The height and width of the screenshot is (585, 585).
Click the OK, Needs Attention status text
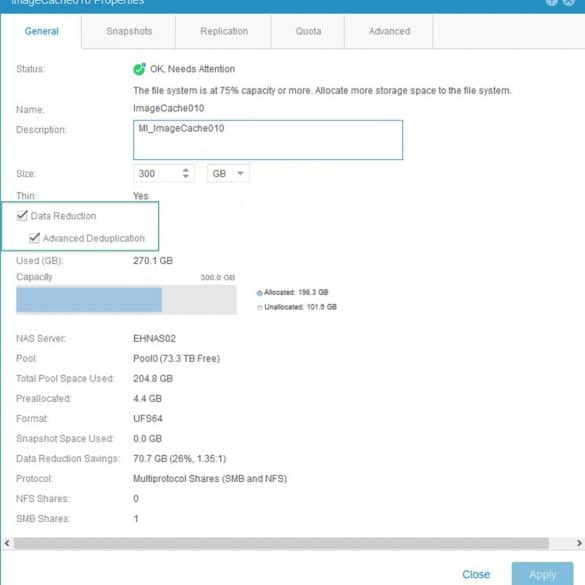(x=193, y=69)
